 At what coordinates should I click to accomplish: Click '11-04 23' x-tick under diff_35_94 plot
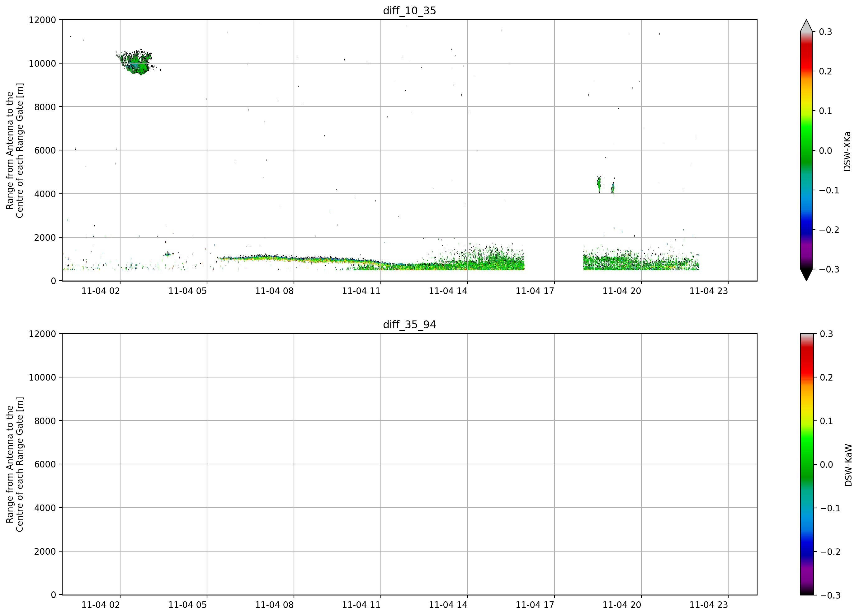[709, 605]
